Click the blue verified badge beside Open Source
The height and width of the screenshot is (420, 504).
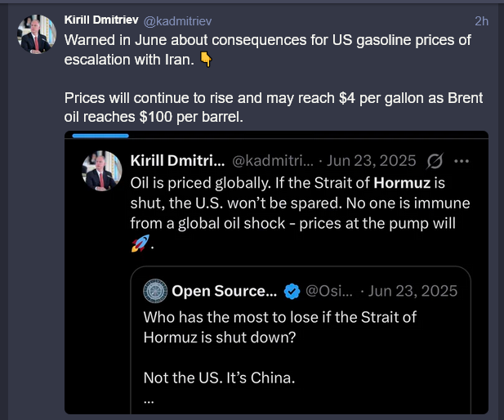tap(292, 291)
